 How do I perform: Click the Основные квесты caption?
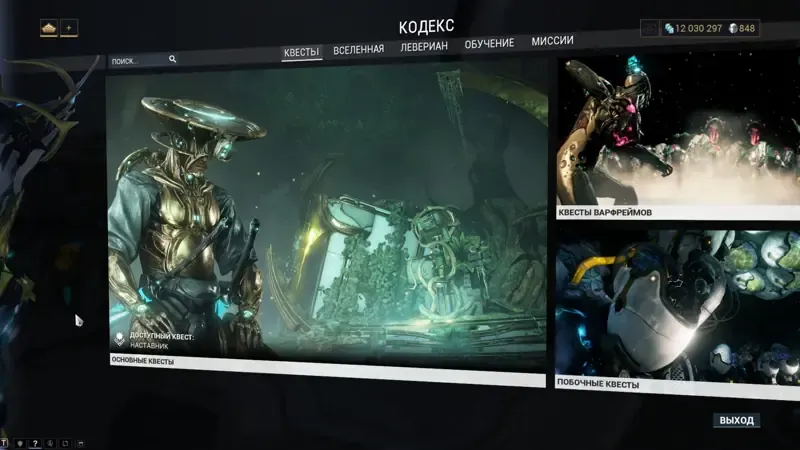(x=143, y=361)
